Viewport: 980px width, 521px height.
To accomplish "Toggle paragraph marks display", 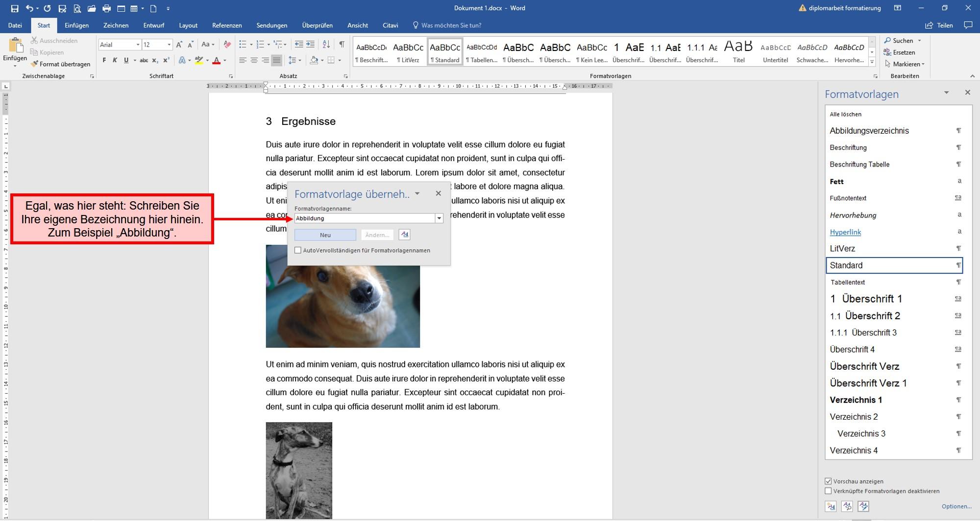I will point(342,44).
